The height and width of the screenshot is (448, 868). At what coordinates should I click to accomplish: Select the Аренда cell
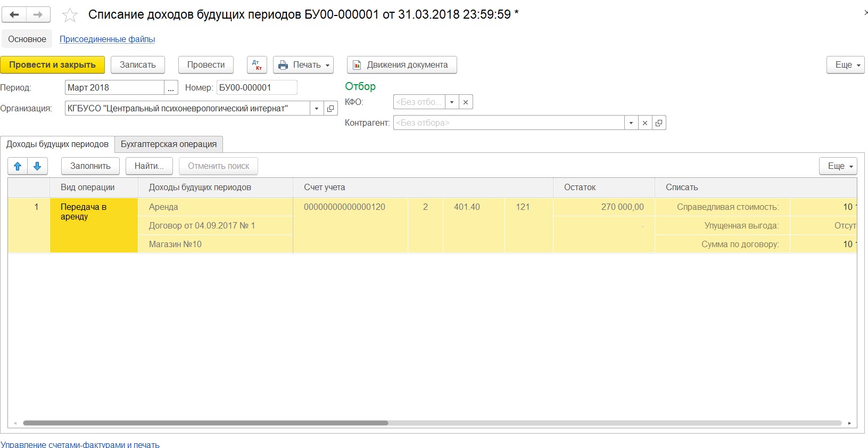(x=216, y=207)
